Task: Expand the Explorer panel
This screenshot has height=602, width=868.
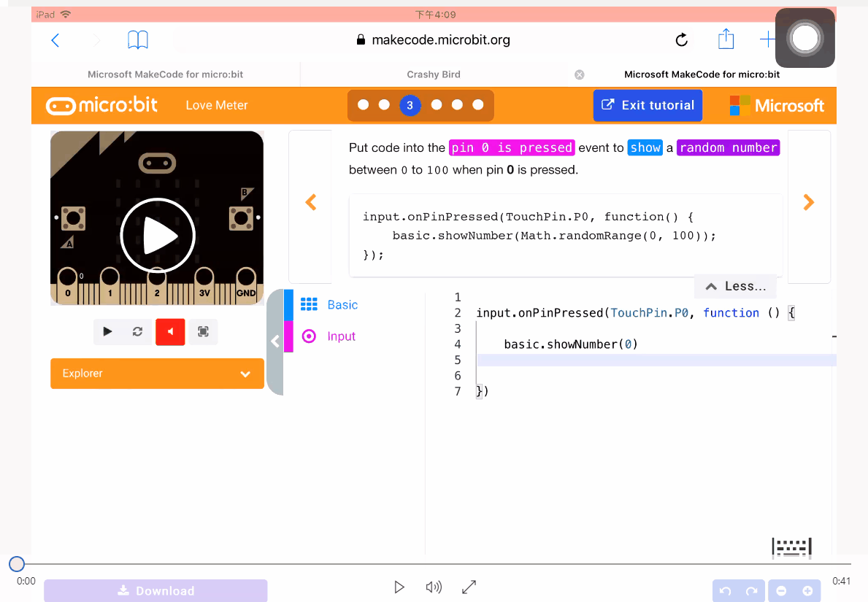Action: (x=157, y=374)
